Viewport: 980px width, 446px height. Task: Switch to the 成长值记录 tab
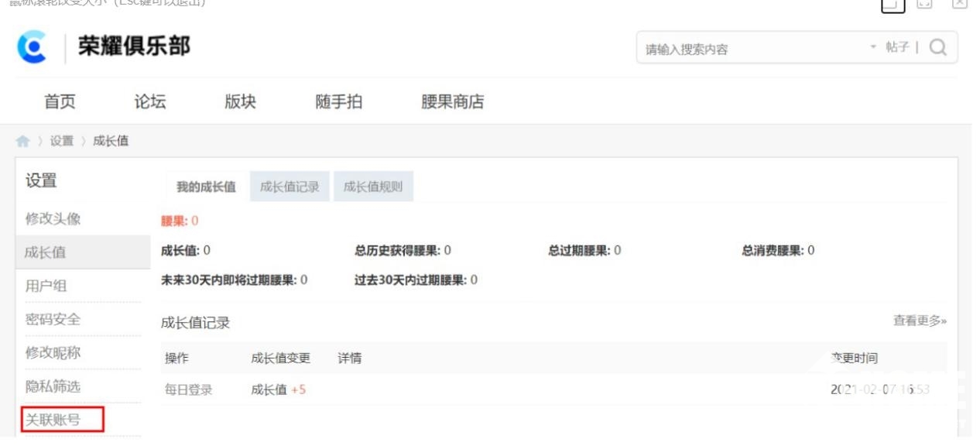tap(290, 187)
